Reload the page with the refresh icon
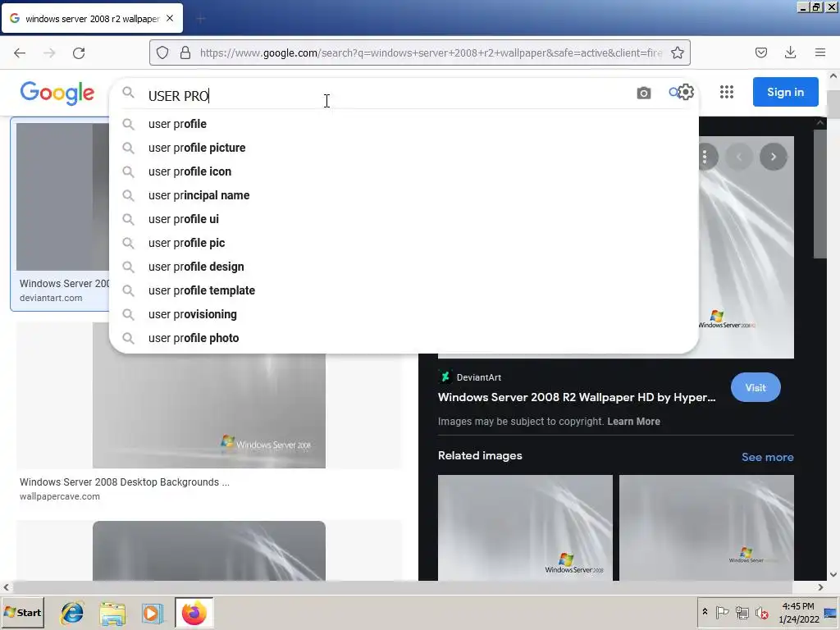 pos(79,52)
